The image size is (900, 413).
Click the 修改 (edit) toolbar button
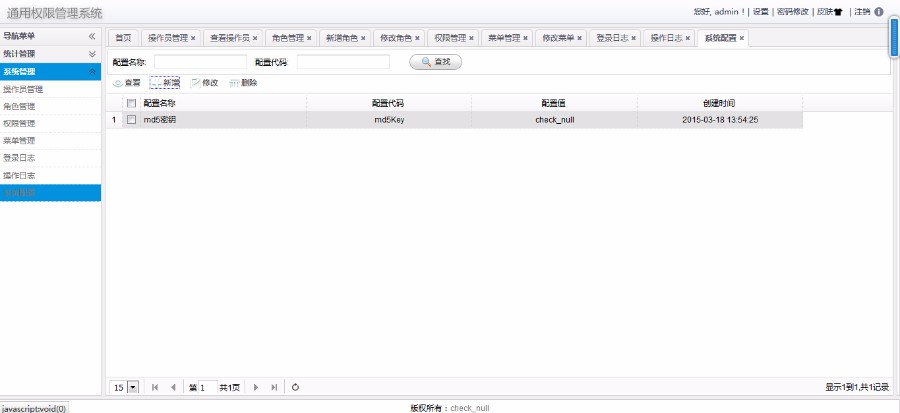(204, 83)
